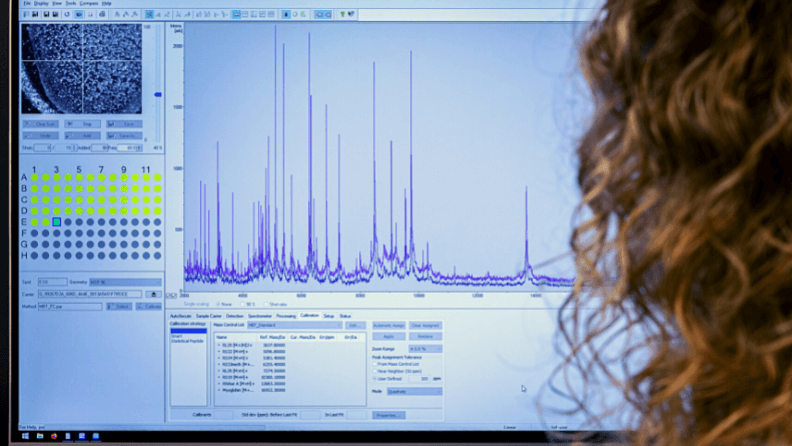Image resolution: width=792 pixels, height=446 pixels.
Task: Click the Apply calibration button
Action: click(x=389, y=336)
